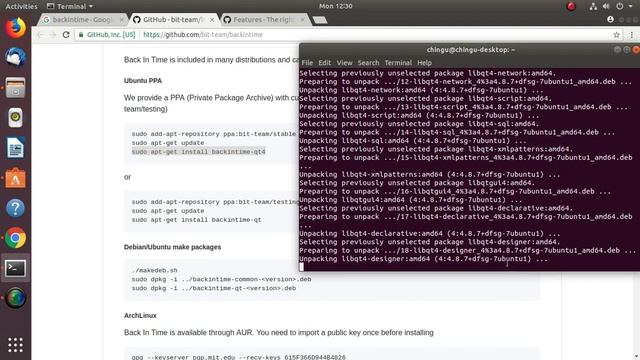Go forward in Chrome history
Screen dimensions: 640x360
pyautogui.click(x=53, y=35)
